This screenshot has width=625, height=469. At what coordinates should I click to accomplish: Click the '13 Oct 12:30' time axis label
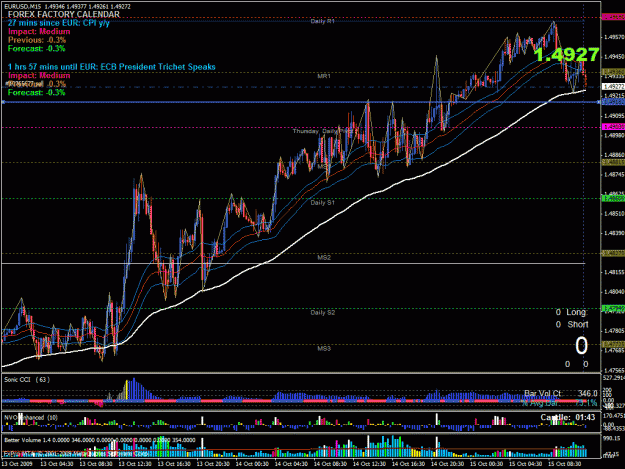[x=135, y=464]
